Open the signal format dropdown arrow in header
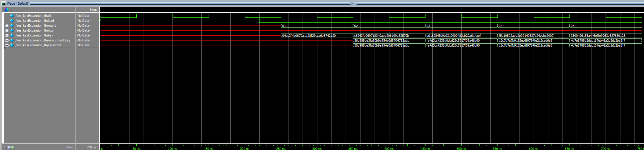Screen dimensions: 644x150 11,10
